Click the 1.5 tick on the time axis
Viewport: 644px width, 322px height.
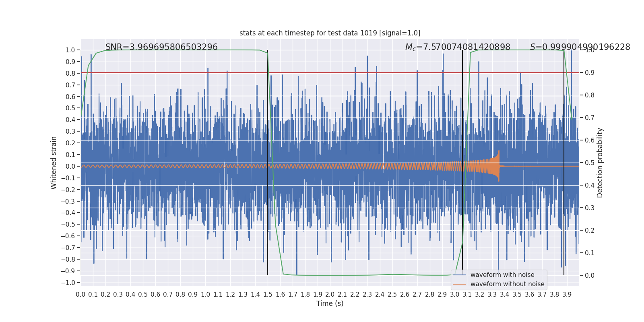click(268, 295)
